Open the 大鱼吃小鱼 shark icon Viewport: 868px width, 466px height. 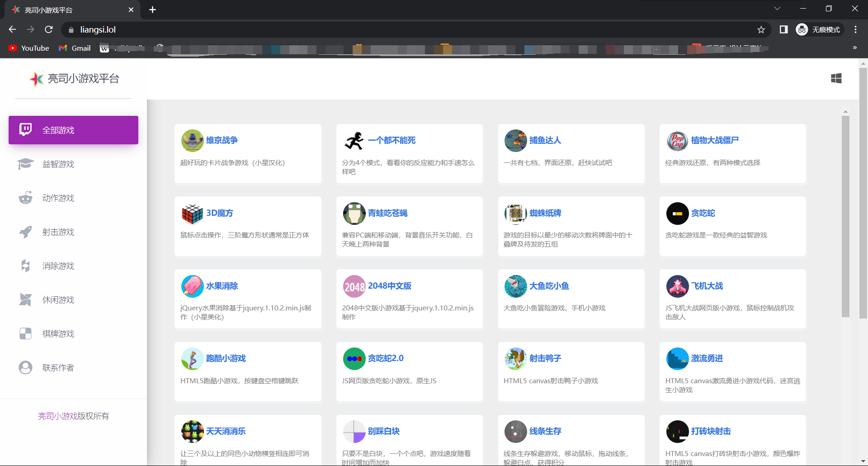click(x=515, y=286)
